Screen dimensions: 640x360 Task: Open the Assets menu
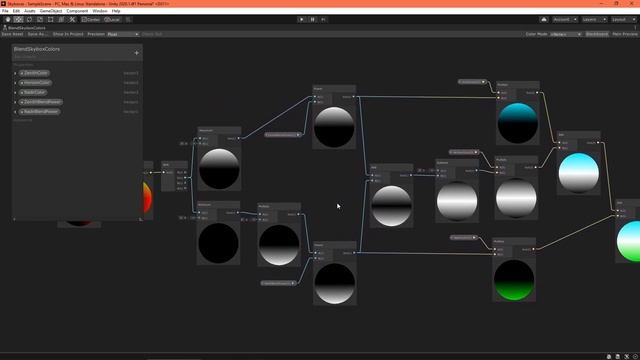pos(29,11)
